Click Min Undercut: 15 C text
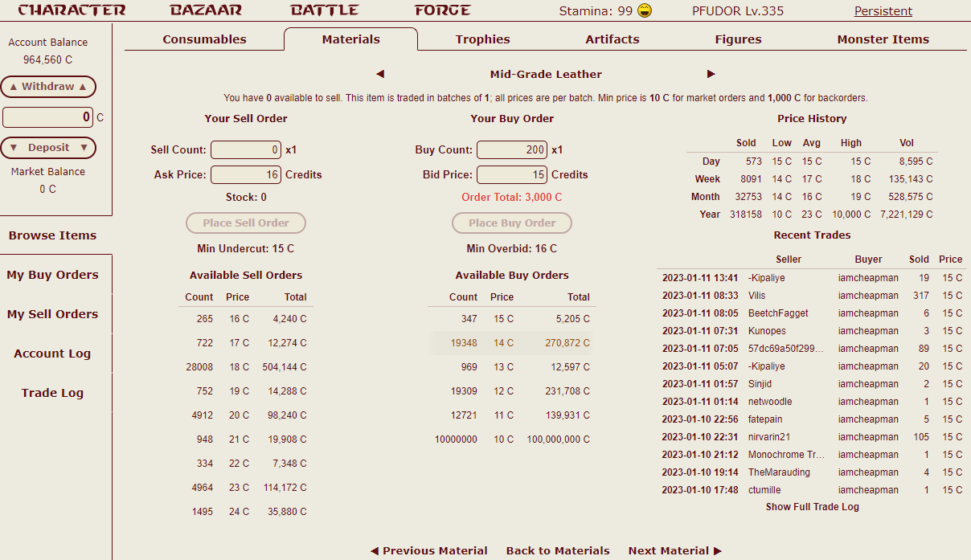 pos(246,248)
